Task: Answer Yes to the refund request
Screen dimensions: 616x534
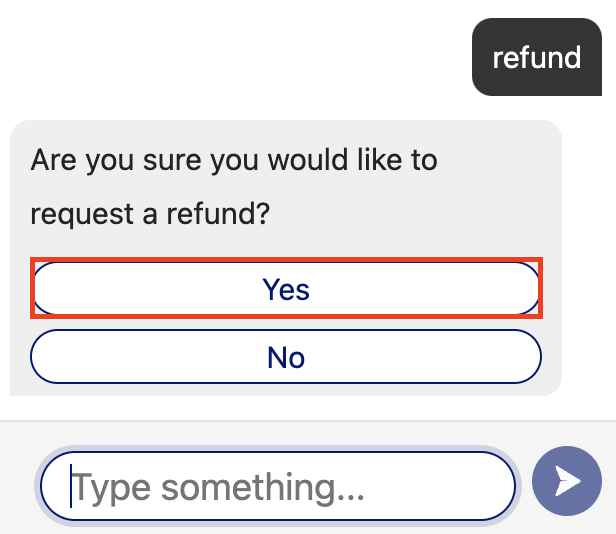Action: pos(286,289)
